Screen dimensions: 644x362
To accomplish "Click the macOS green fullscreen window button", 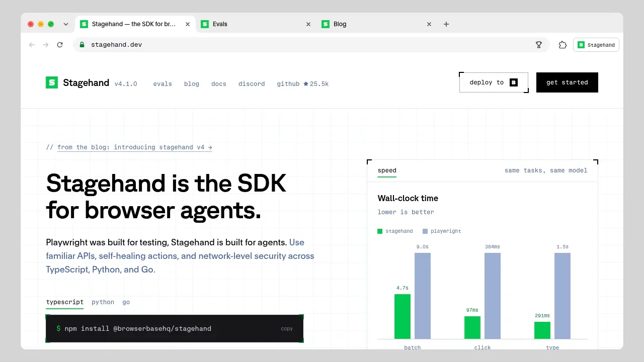I will 51,24.
